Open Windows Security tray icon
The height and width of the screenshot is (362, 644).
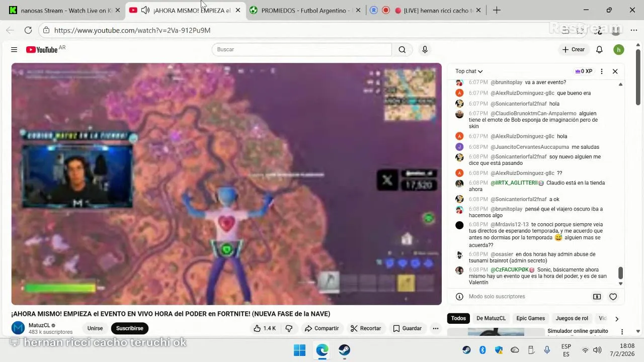point(499,350)
